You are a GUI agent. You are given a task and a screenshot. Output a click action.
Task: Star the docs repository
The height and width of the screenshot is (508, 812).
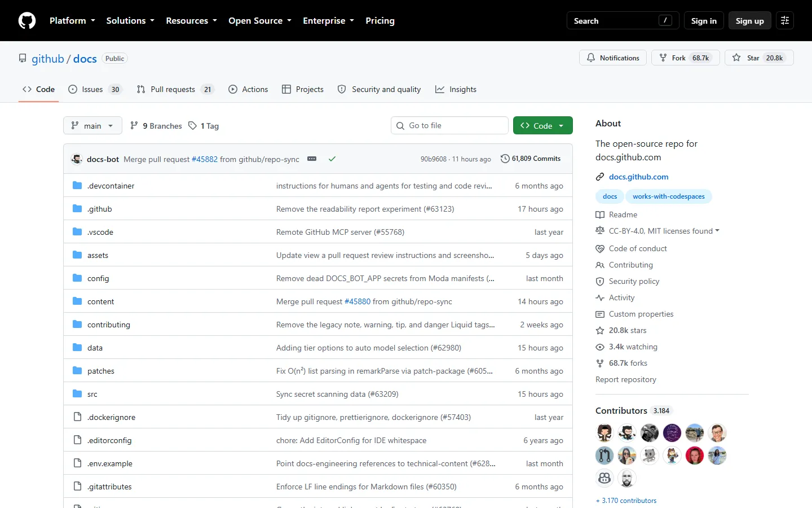coord(759,58)
